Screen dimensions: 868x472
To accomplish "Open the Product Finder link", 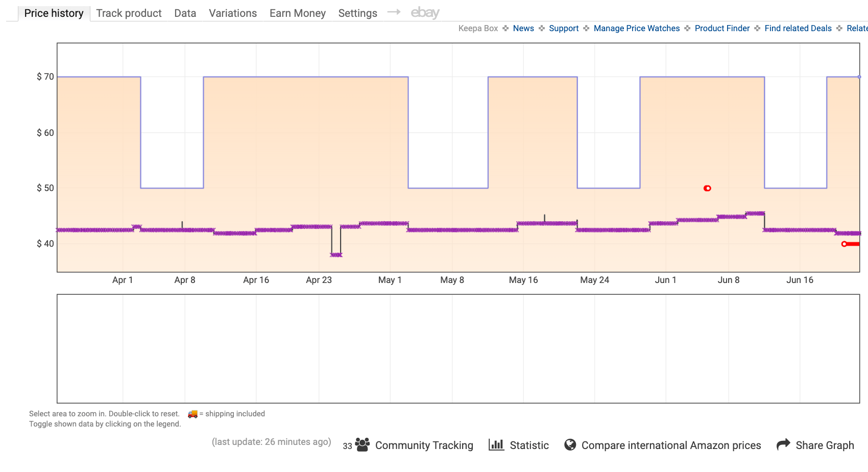I will click(722, 29).
